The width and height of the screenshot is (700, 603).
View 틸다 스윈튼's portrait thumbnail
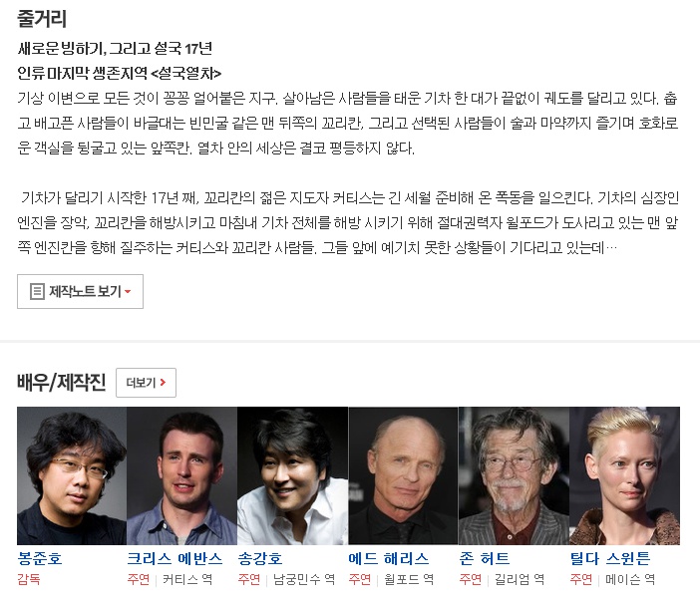tap(624, 475)
